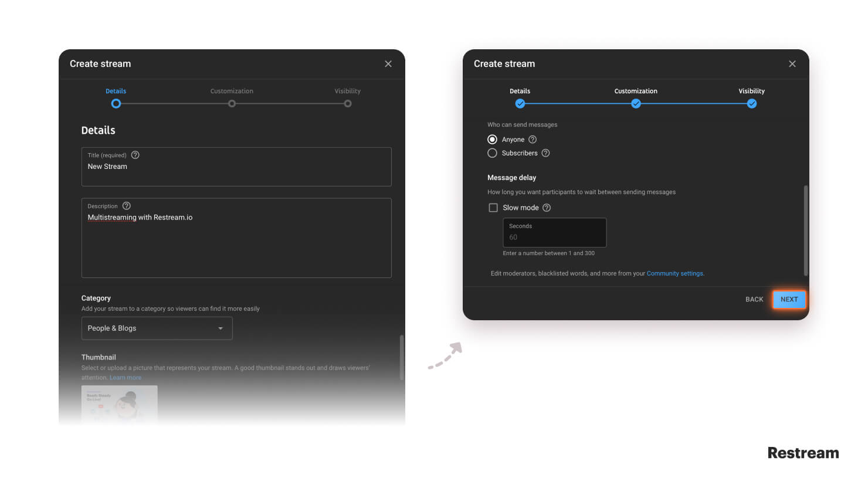868x488 pixels.
Task: Click the Seconds input field
Action: tap(555, 233)
